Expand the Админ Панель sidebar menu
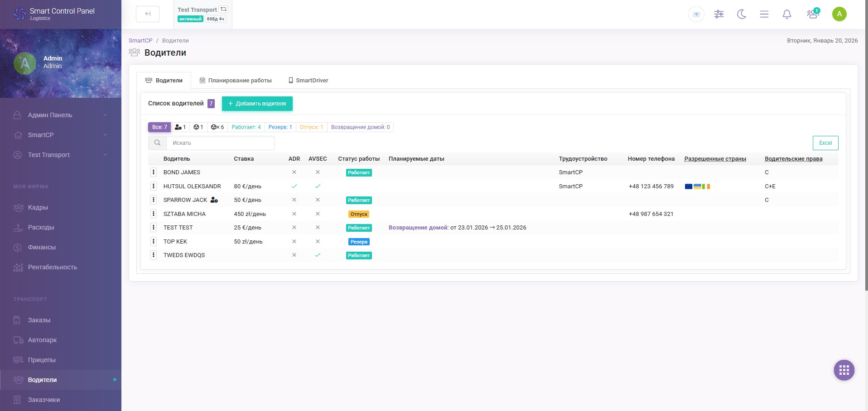 (x=61, y=115)
